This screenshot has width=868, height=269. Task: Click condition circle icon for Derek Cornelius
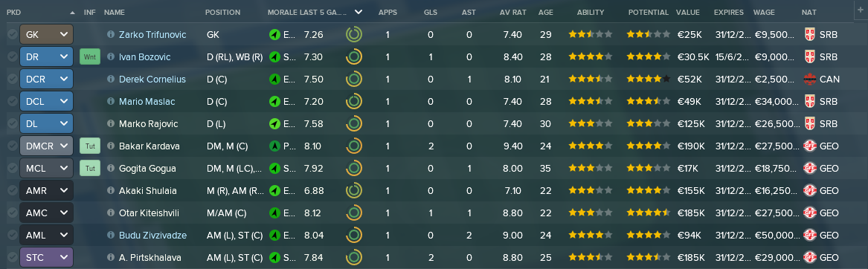[354, 80]
